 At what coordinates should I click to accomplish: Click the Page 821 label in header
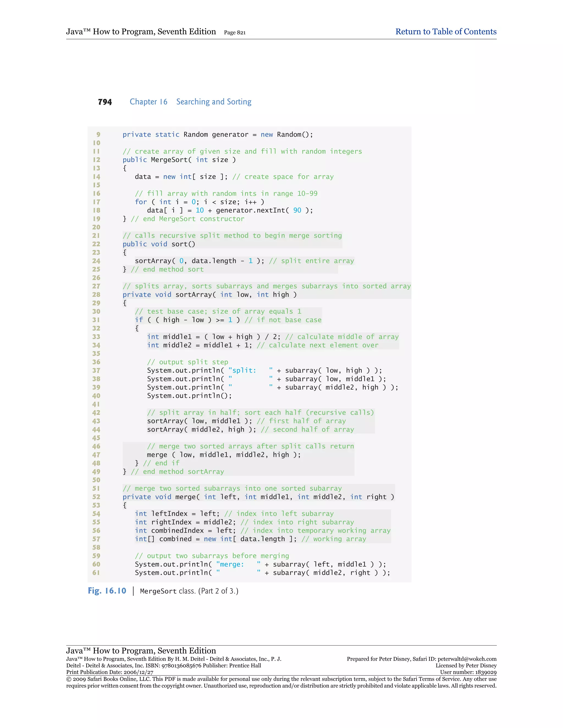click(234, 33)
